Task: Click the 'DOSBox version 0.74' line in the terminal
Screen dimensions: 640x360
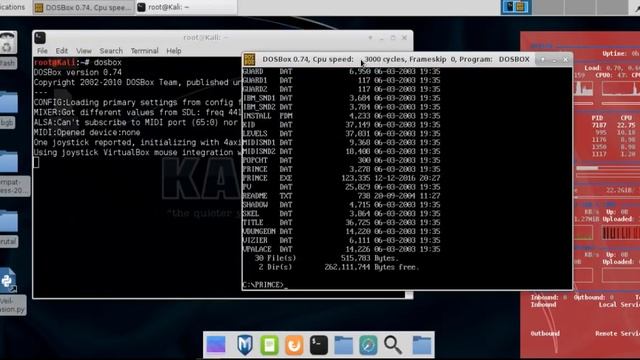Action: [78, 73]
